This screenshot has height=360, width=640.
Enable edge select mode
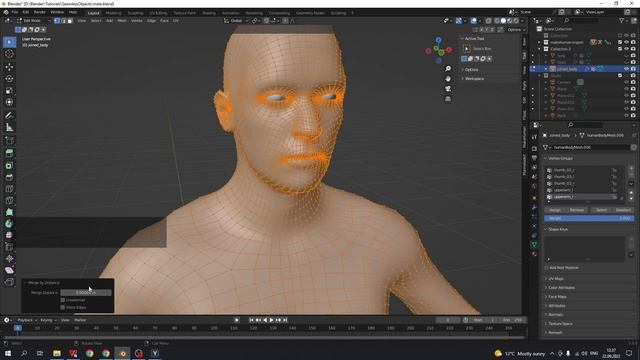(x=63, y=20)
